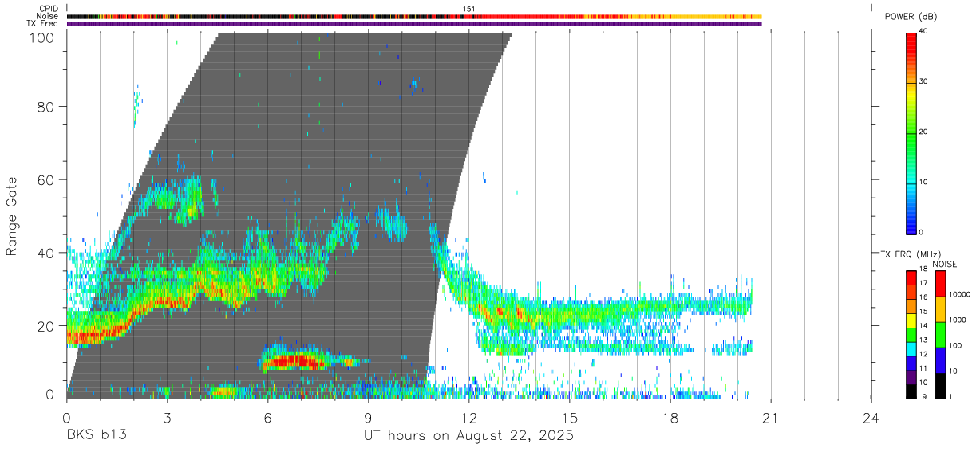
Task: Click the UT hours on August 22, 2025 title
Action: [468, 437]
